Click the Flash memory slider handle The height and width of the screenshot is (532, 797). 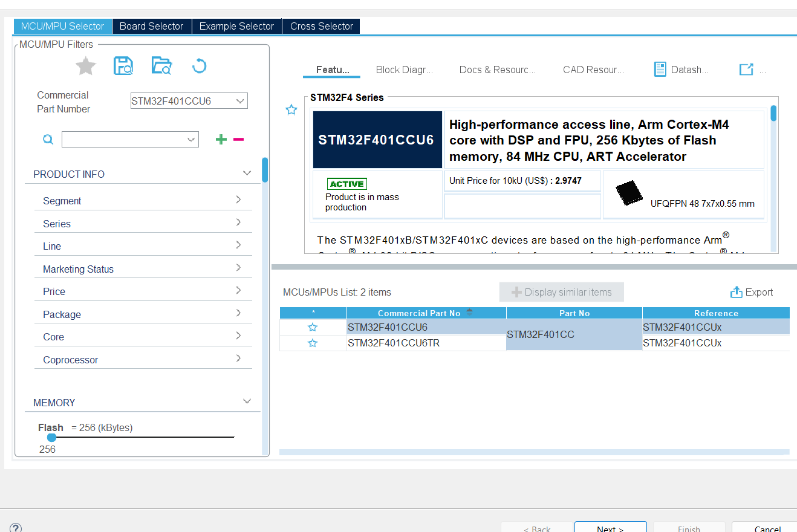pyautogui.click(x=52, y=437)
